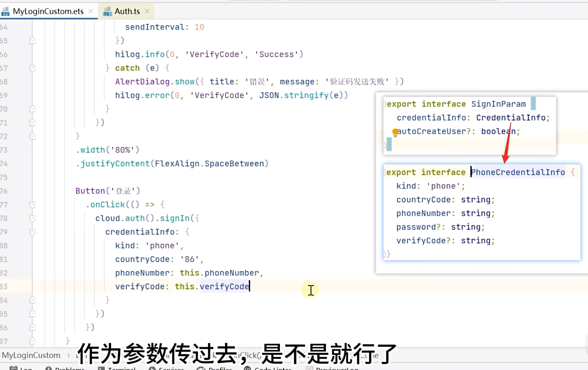Open the Terminal tool window
Image resolution: width=588 pixels, height=370 pixels.
click(x=117, y=368)
